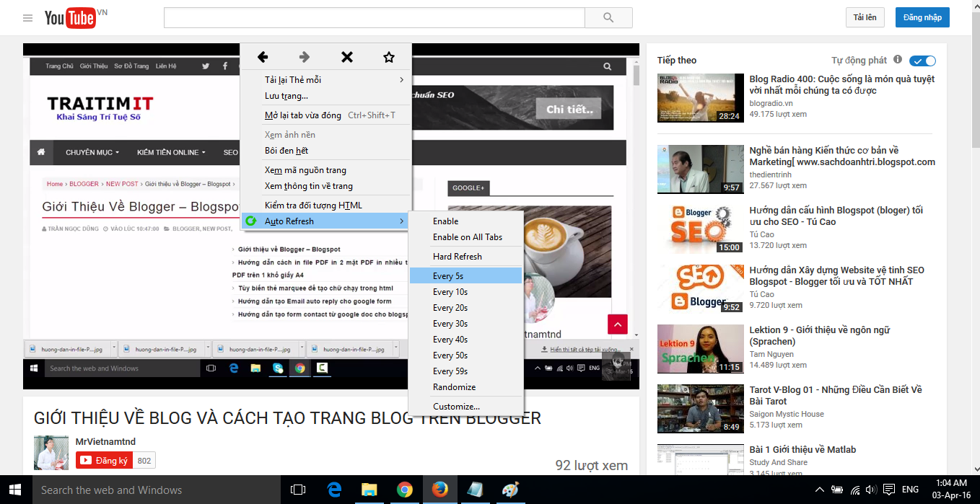Launch Edge from the taskbar
The height and width of the screenshot is (504, 980).
tap(334, 490)
